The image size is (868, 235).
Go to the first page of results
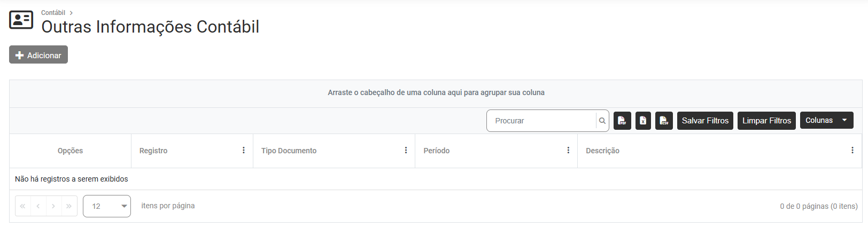[23, 206]
